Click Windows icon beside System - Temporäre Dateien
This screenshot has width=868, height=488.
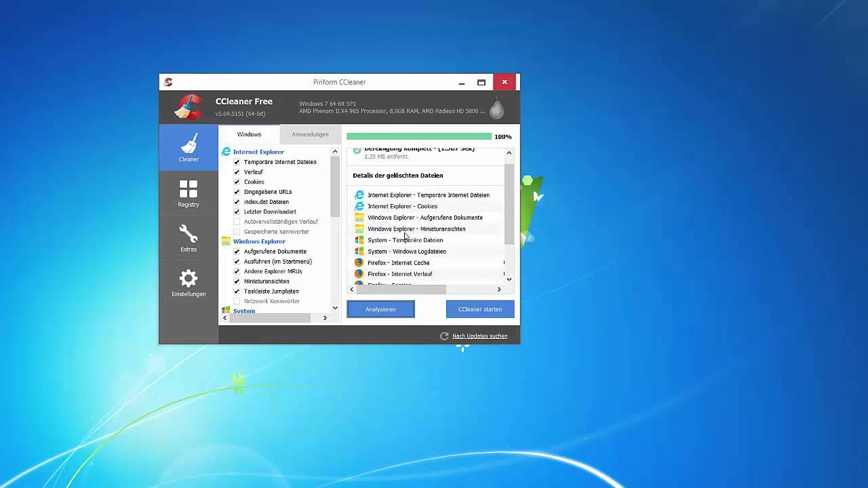359,240
